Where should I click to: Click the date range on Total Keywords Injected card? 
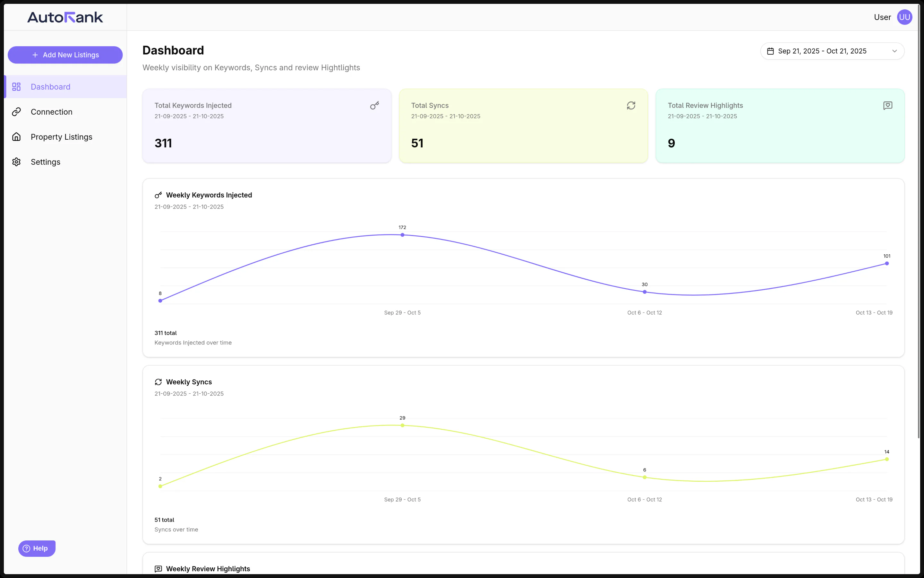tap(189, 116)
